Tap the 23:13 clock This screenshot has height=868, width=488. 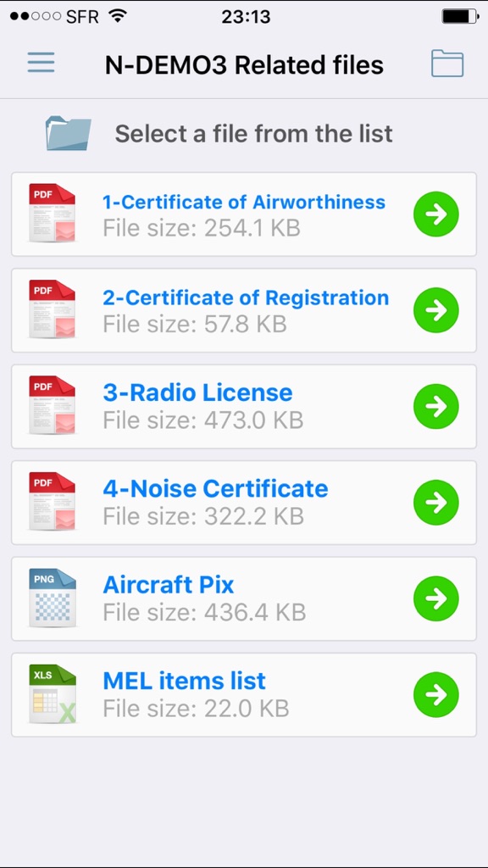[246, 17]
